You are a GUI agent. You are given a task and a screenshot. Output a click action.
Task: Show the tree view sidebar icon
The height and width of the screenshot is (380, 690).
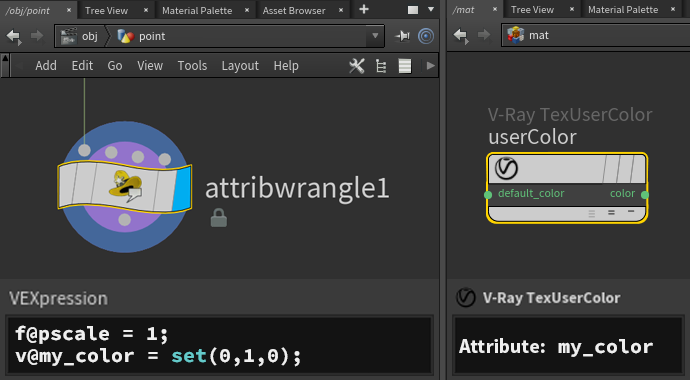381,66
